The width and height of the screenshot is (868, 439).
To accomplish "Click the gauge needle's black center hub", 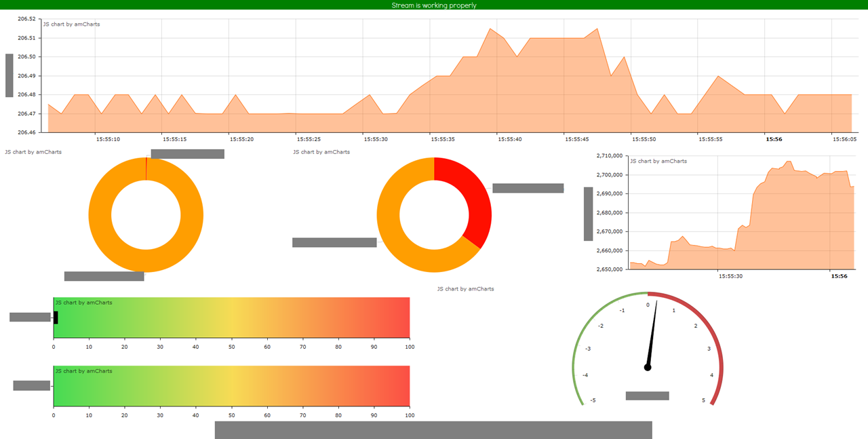I will [x=648, y=368].
